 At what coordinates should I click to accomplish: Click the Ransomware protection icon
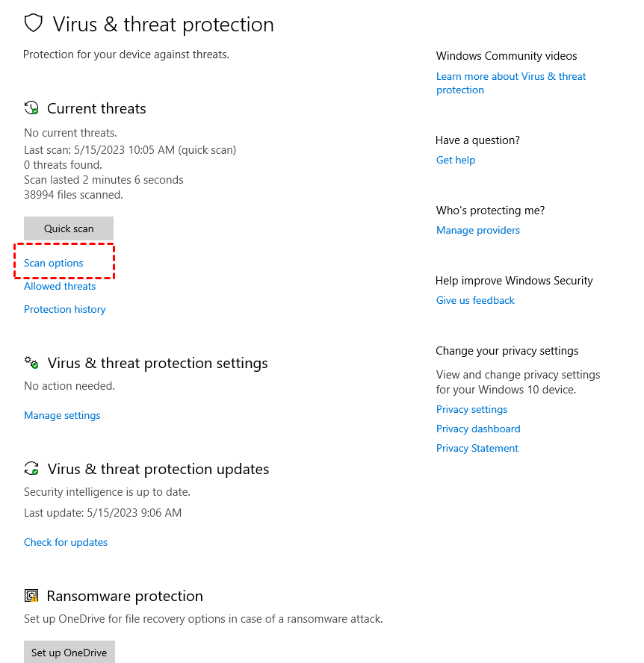31,596
